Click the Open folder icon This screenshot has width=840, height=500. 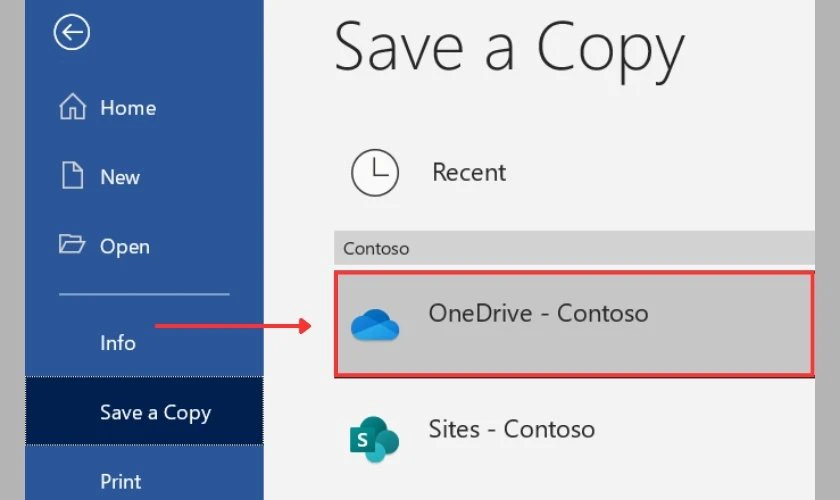pos(72,244)
